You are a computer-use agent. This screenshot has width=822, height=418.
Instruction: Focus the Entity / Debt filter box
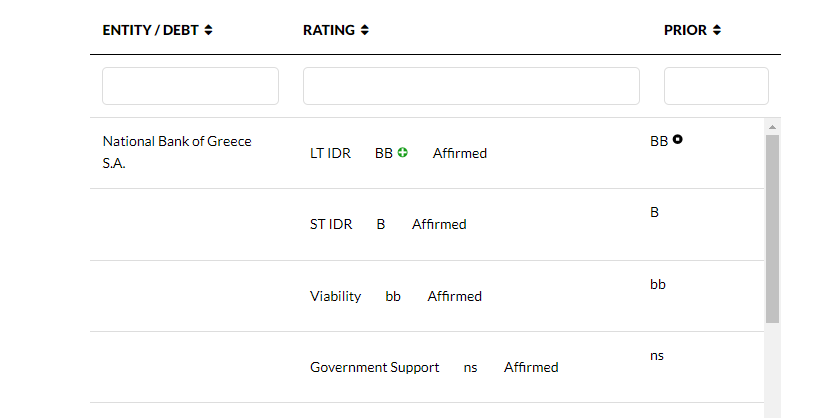190,86
